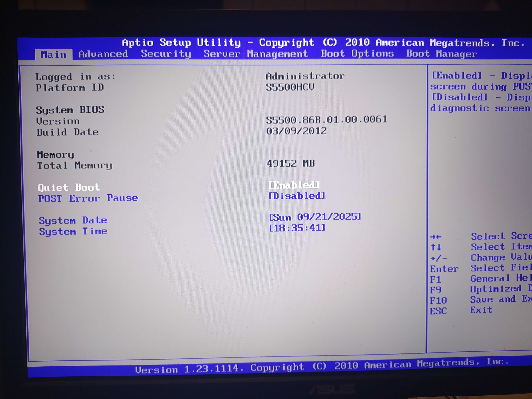Open the Advanced tab

(103, 54)
